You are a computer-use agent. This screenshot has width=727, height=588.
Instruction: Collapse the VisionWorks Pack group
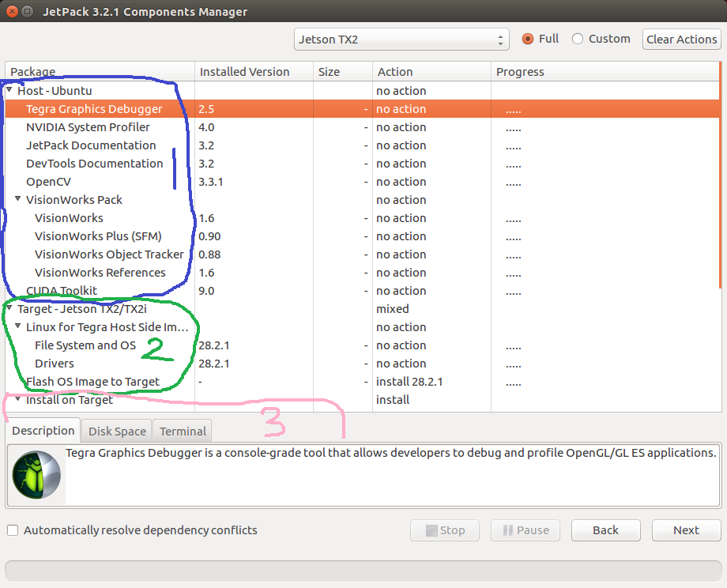(x=17, y=199)
